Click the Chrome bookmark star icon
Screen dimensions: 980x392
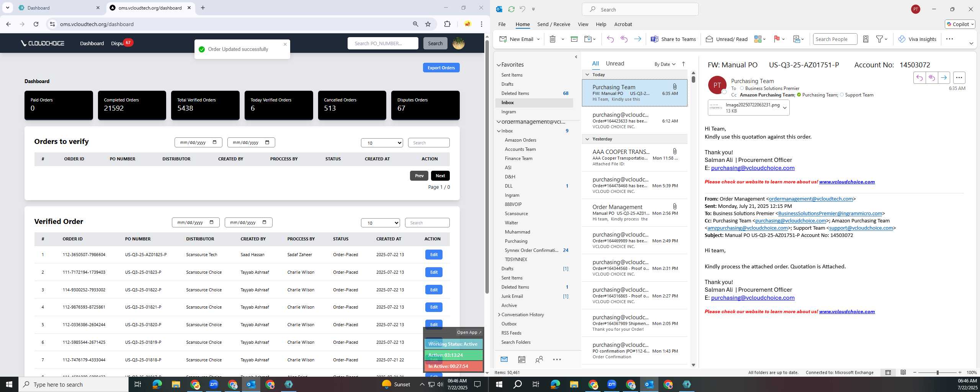[x=428, y=24]
